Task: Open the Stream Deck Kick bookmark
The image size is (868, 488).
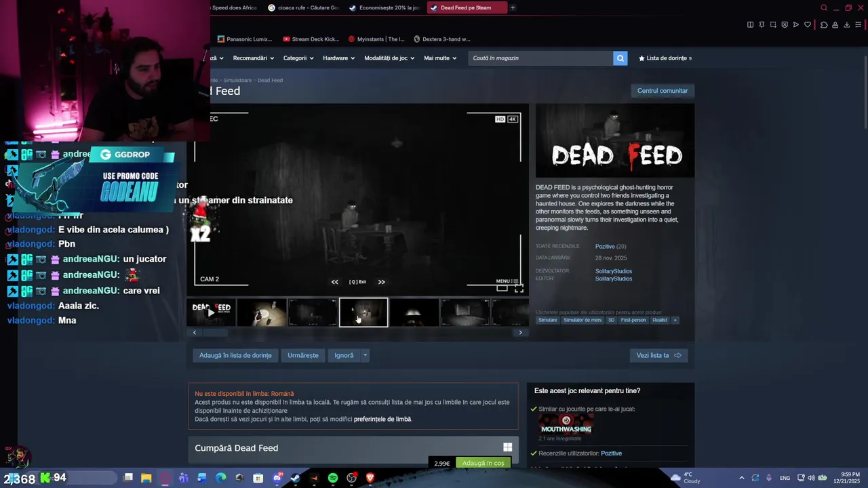Action: tap(311, 39)
